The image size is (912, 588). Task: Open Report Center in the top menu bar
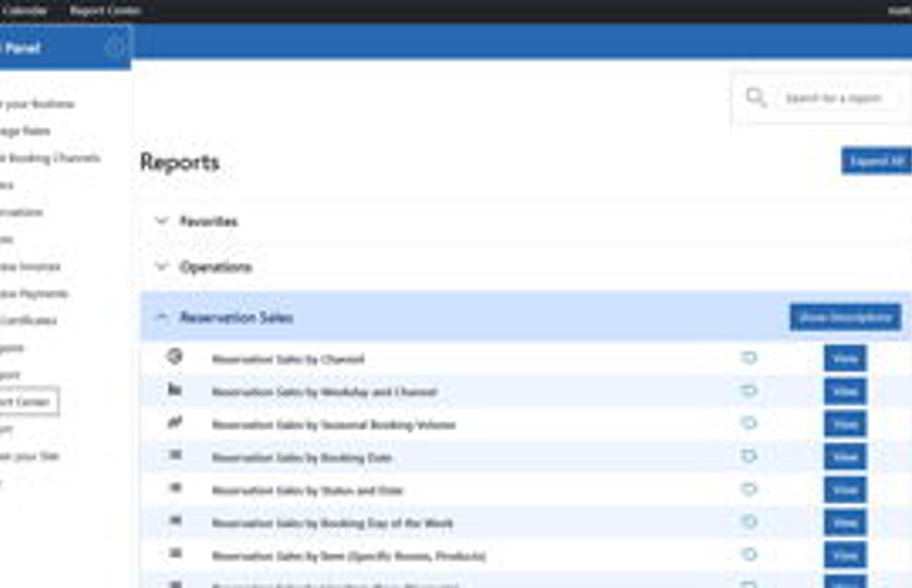pyautogui.click(x=105, y=10)
